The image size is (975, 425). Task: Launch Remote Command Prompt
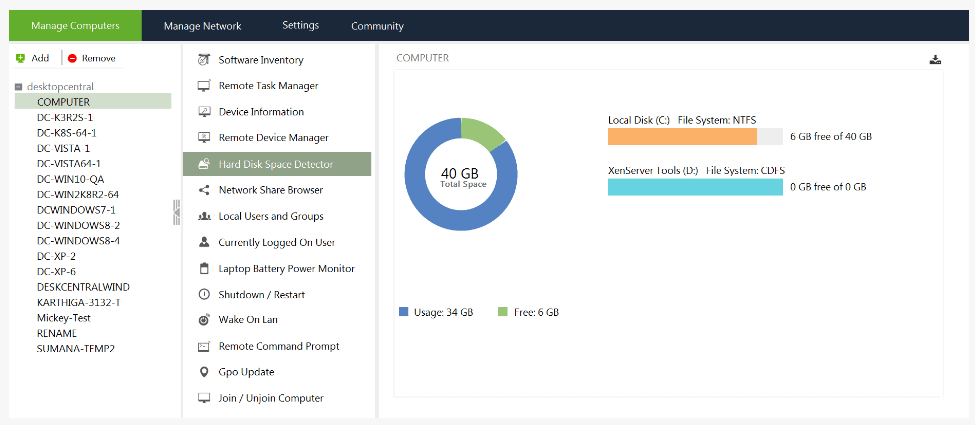click(277, 346)
